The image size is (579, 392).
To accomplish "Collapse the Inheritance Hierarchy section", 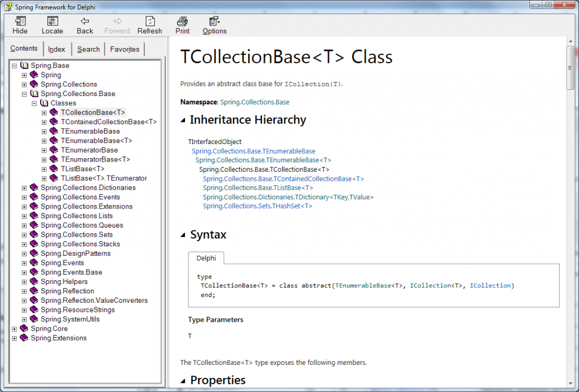I will (184, 120).
